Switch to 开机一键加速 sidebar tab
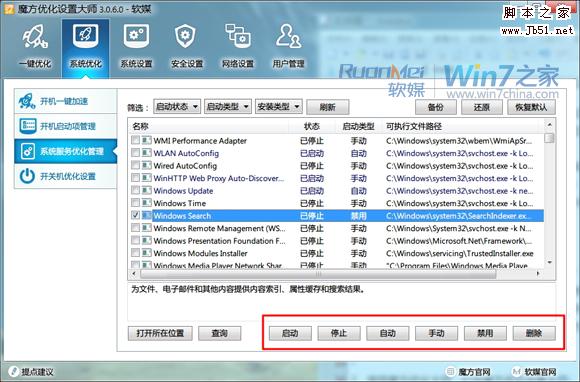 (65, 101)
